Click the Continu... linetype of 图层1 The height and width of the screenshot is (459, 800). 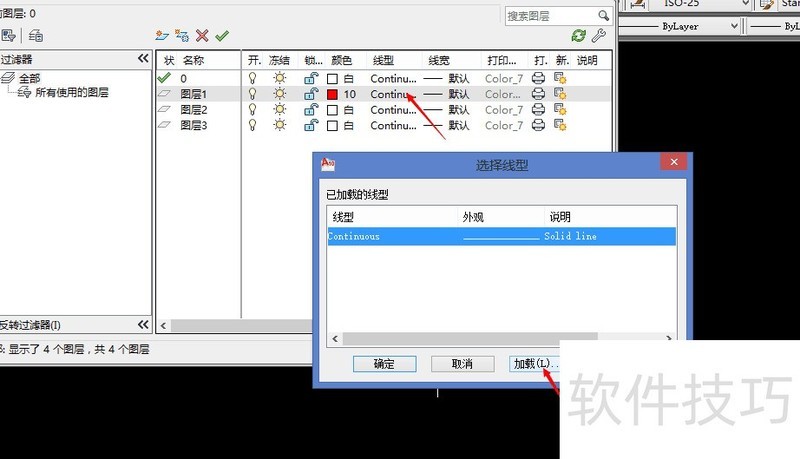click(x=393, y=94)
